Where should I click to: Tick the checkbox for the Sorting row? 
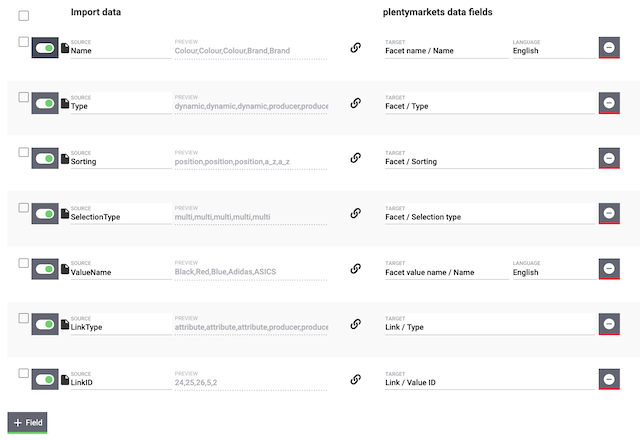24,152
